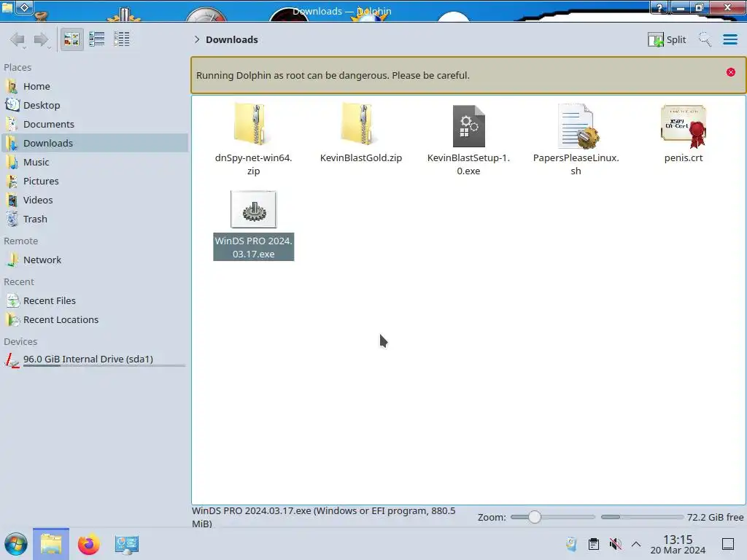747x560 pixels.
Task: Click the muted volume tray icon
Action: point(615,544)
